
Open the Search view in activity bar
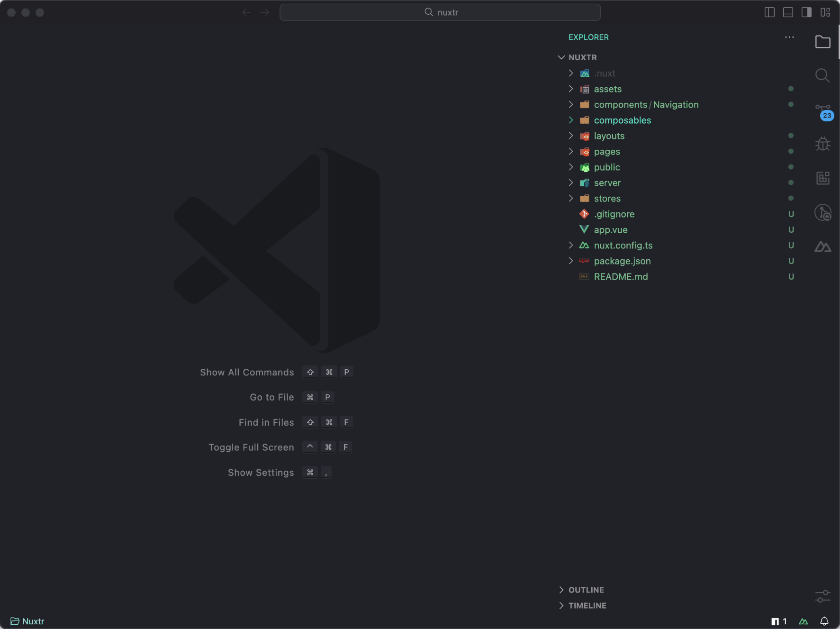(x=822, y=75)
